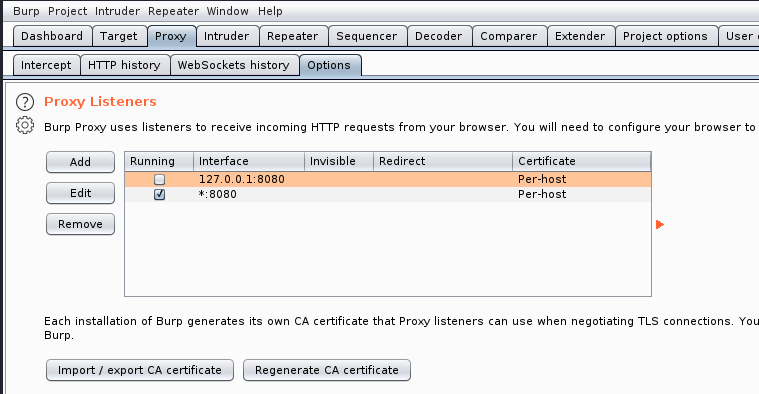759x394 pixels.
Task: Open the WebSockets history sub-tab
Action: 234,65
